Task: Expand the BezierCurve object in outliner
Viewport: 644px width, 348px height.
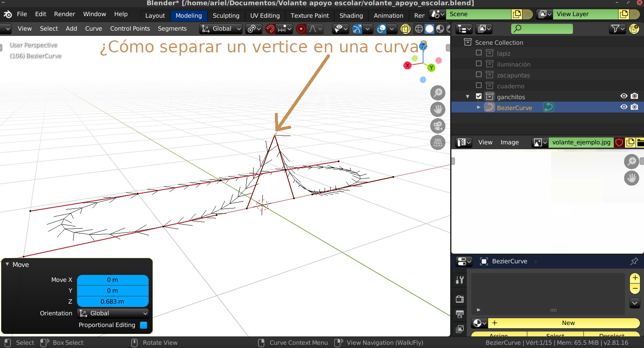Action: point(478,107)
